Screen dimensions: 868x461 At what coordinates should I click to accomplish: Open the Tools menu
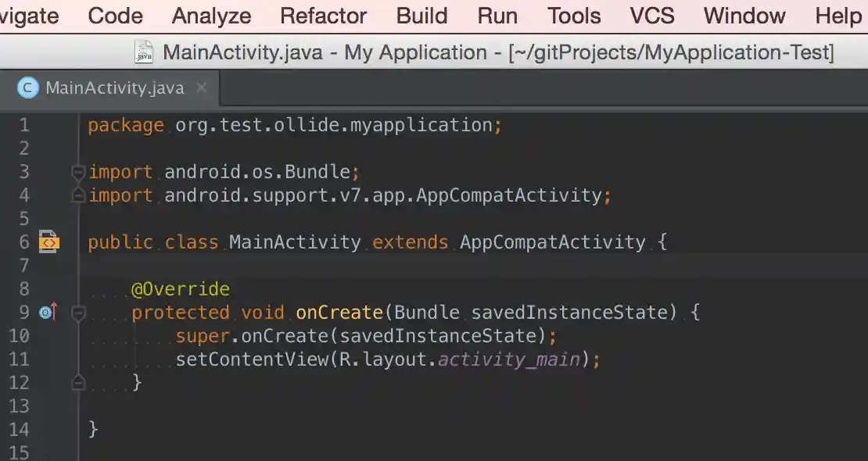[573, 16]
